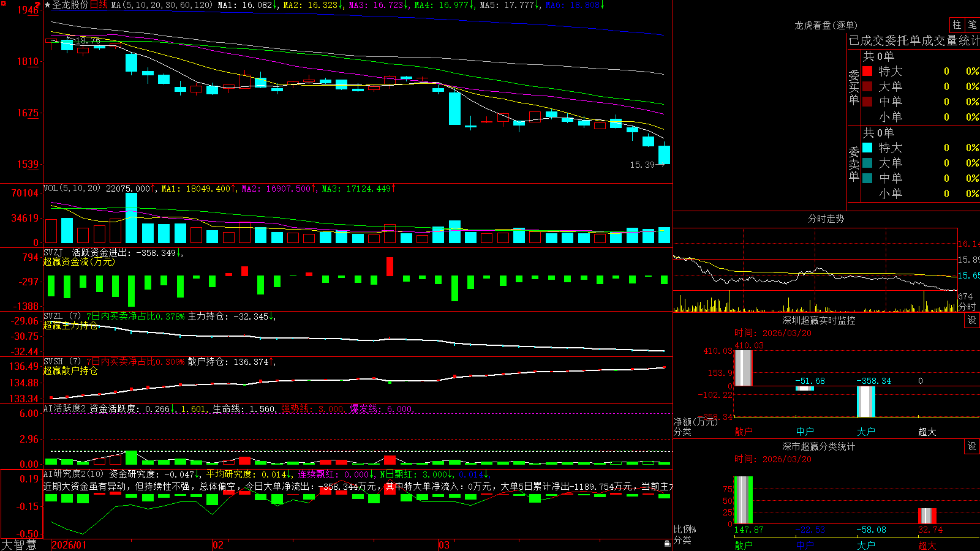Click the star icon before 圣龙股份
The height and width of the screenshot is (551, 980).
pyautogui.click(x=47, y=5)
